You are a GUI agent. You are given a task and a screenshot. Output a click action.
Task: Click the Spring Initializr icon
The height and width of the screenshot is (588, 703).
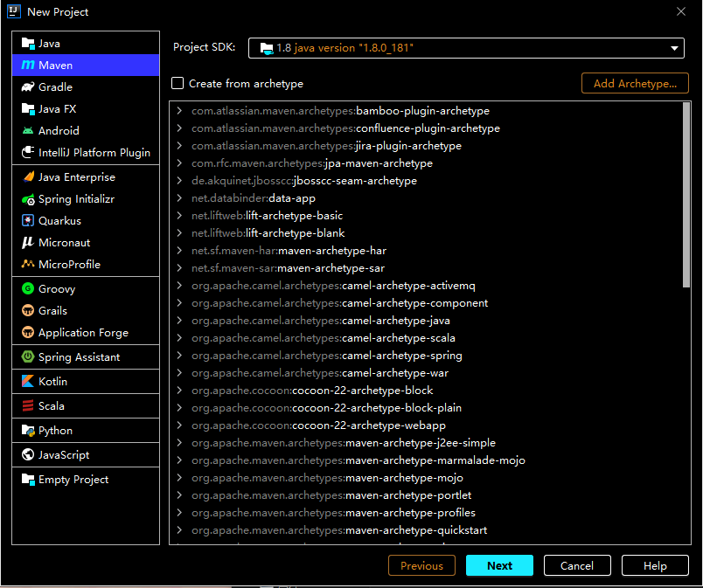[x=28, y=199]
